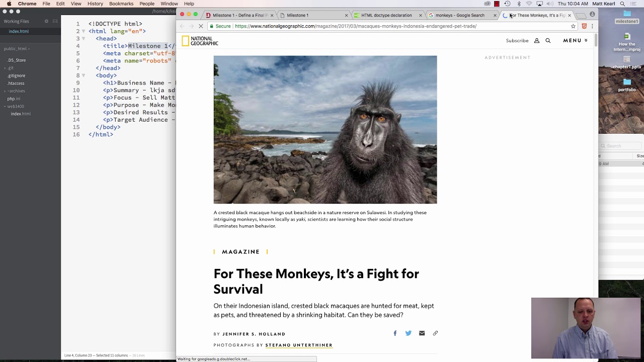Open a new Chrome tab
Viewport: 644px width, 362px height.
pyautogui.click(x=581, y=15)
